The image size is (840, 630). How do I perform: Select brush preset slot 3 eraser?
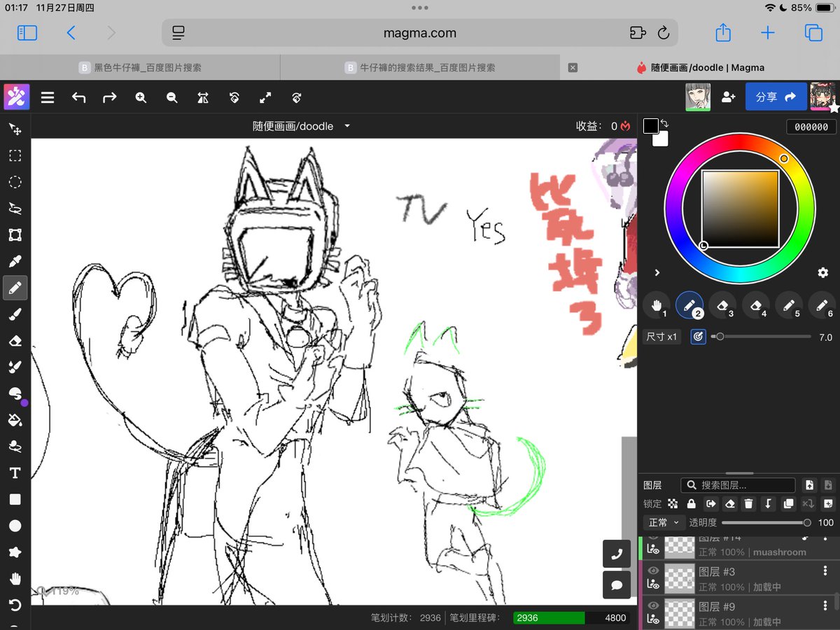click(723, 305)
